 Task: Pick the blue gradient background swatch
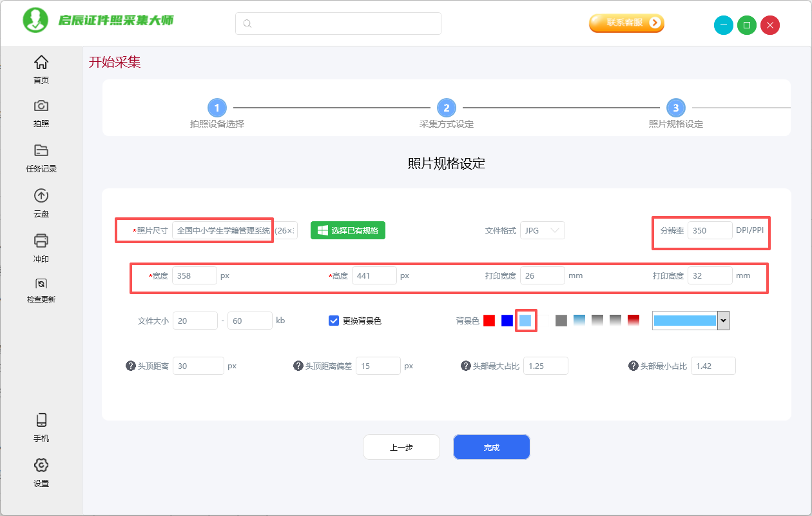(x=579, y=321)
